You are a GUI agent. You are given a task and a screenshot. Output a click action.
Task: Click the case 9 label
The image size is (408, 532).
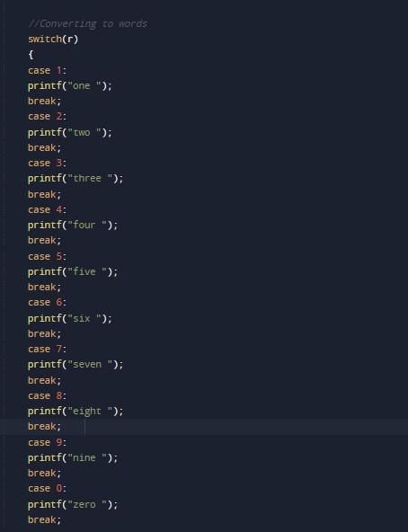(x=48, y=442)
